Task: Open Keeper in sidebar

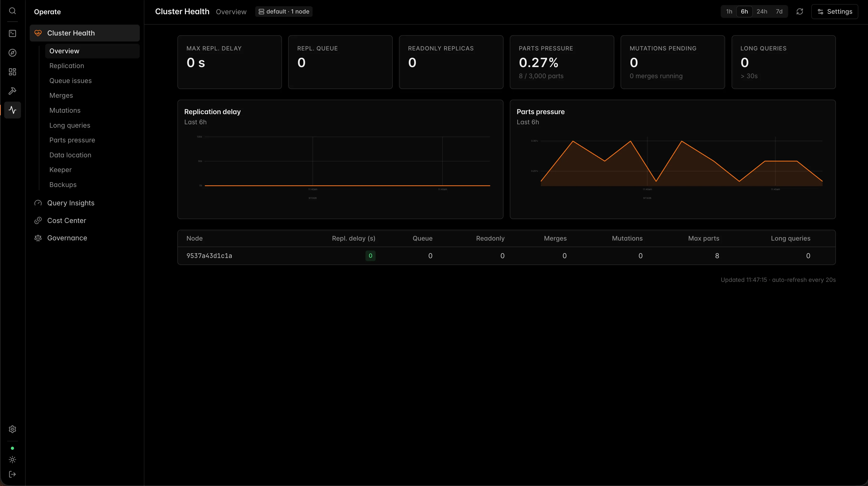Action: tap(92, 170)
